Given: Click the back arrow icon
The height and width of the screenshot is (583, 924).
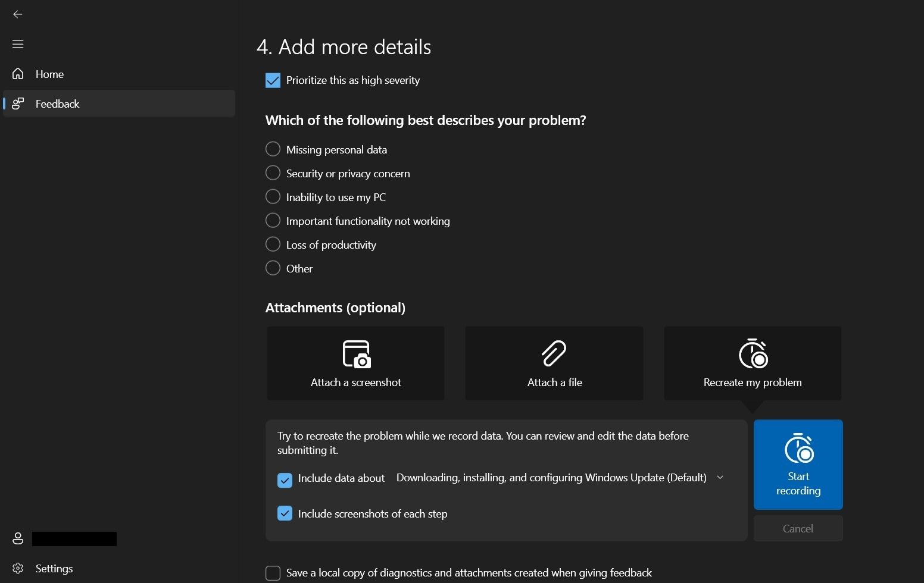Looking at the screenshot, I should point(18,14).
